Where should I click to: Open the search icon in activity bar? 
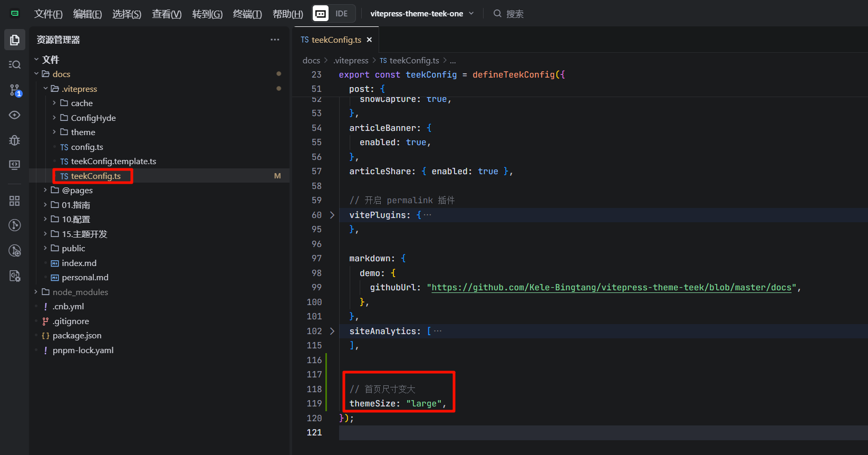(15, 64)
